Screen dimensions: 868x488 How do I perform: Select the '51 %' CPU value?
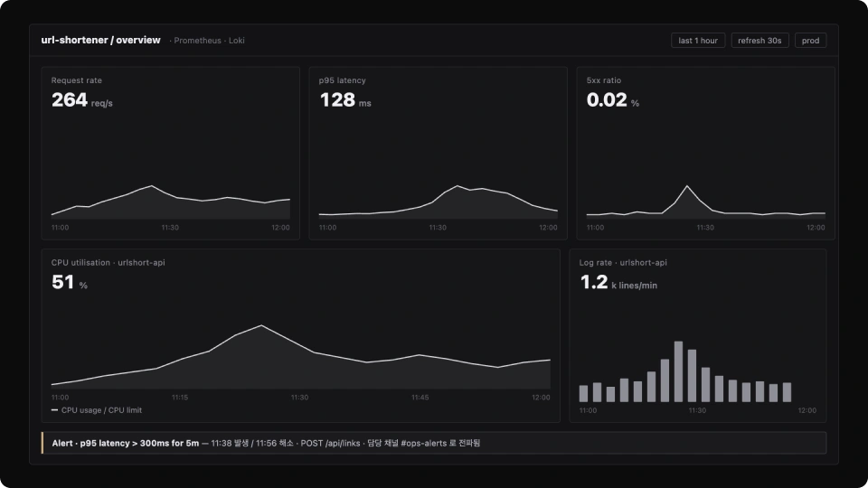pos(70,282)
